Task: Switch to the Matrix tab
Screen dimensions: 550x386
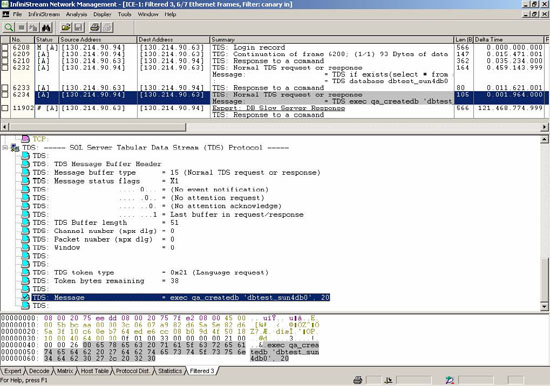Action: [65, 371]
